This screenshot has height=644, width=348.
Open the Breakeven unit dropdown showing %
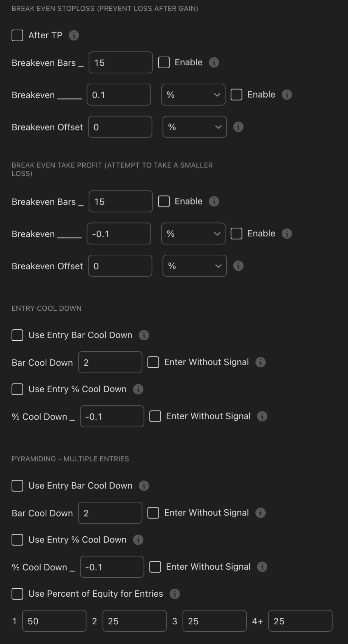coord(193,94)
